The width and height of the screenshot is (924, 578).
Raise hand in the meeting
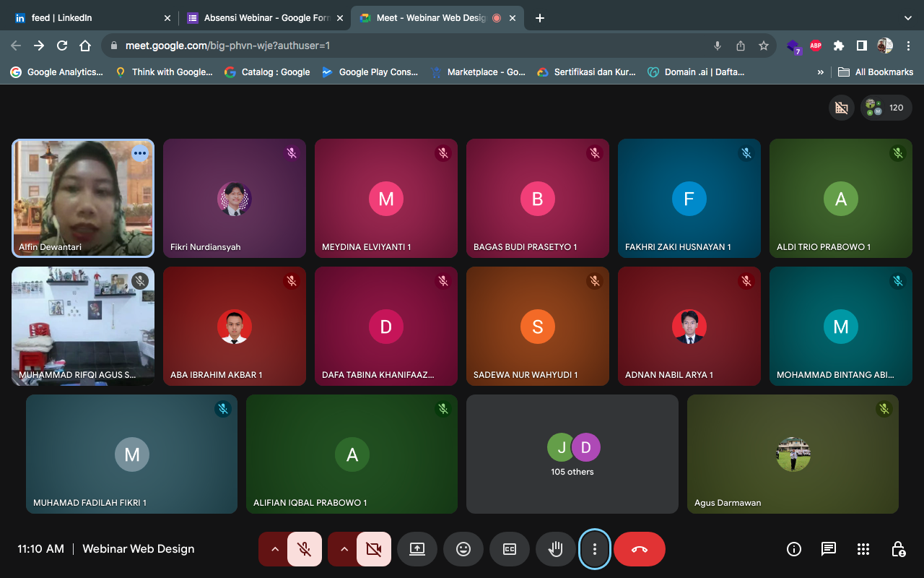click(x=556, y=549)
